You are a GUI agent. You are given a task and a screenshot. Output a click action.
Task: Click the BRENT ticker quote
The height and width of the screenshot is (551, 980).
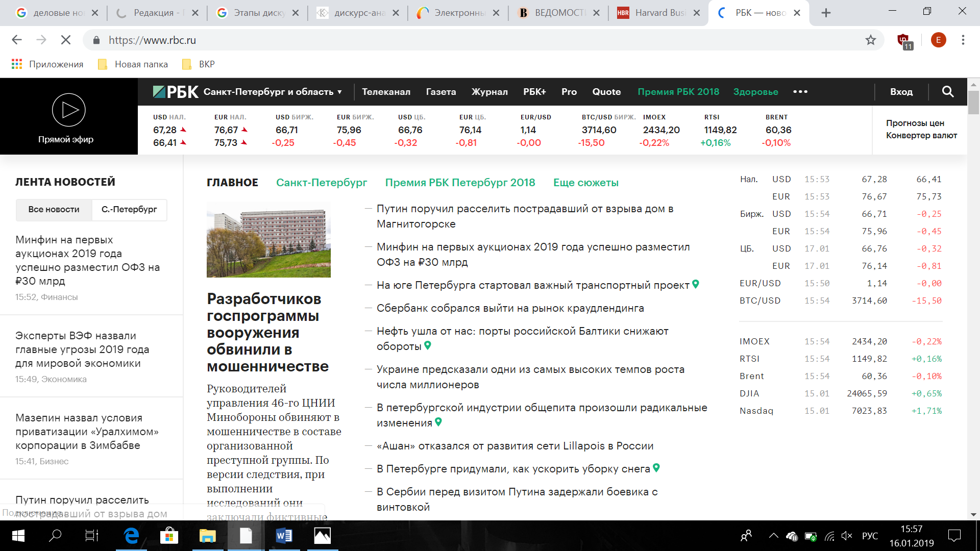coord(777,130)
